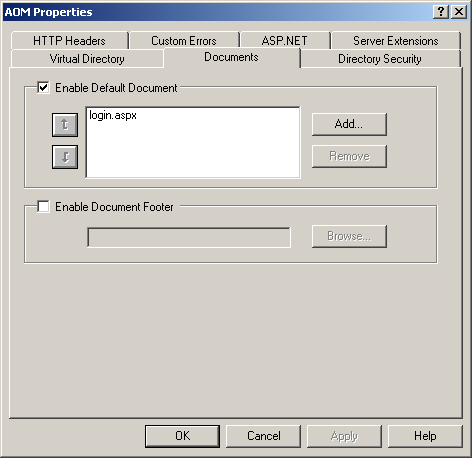The width and height of the screenshot is (472, 458).
Task: Open Directory Security tab
Action: (x=380, y=59)
